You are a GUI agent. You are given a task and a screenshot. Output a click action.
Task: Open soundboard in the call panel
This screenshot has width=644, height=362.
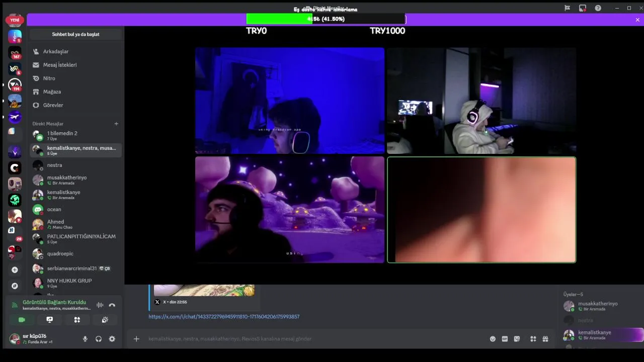(105, 319)
